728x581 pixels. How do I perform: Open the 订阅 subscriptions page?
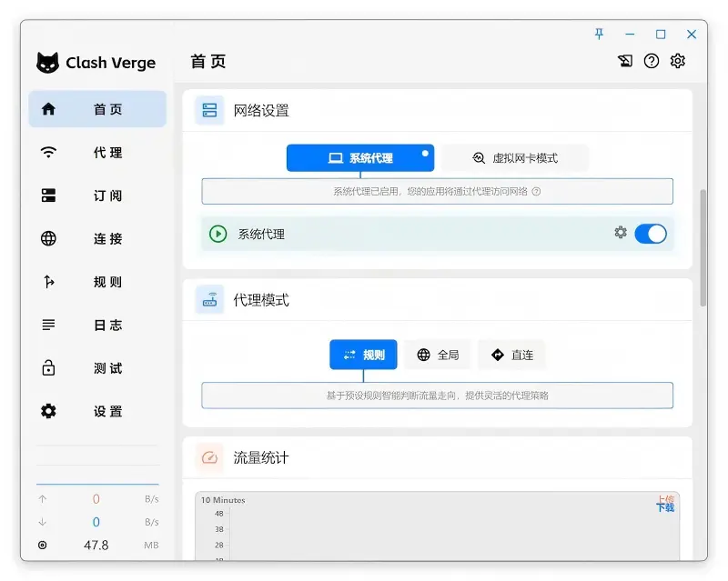click(97, 195)
